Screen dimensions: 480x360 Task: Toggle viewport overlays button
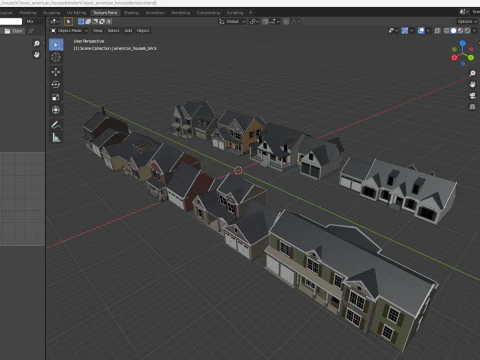coord(421,31)
